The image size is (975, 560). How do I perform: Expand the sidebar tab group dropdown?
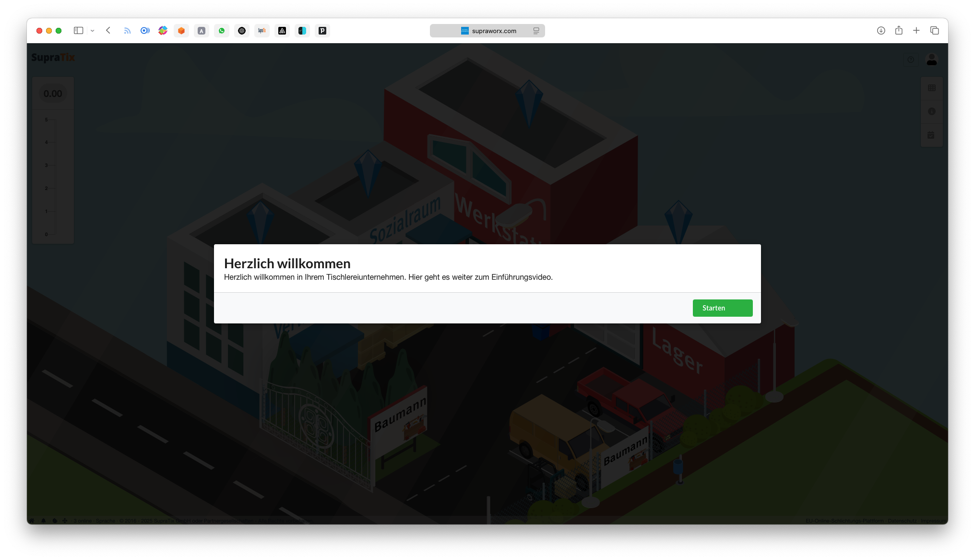coord(93,31)
